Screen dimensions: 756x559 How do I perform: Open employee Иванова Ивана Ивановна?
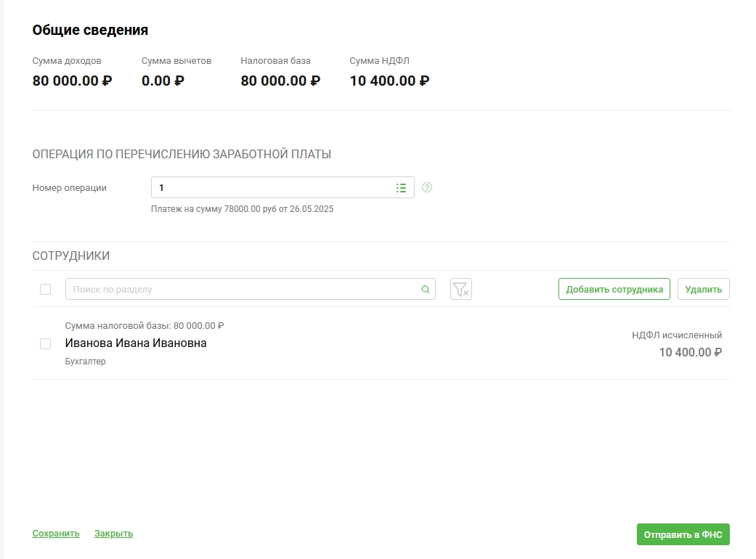[136, 343]
